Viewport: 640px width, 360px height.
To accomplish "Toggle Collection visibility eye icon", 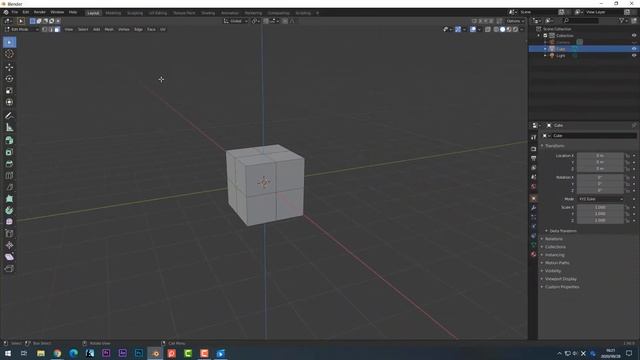I will (x=634, y=36).
